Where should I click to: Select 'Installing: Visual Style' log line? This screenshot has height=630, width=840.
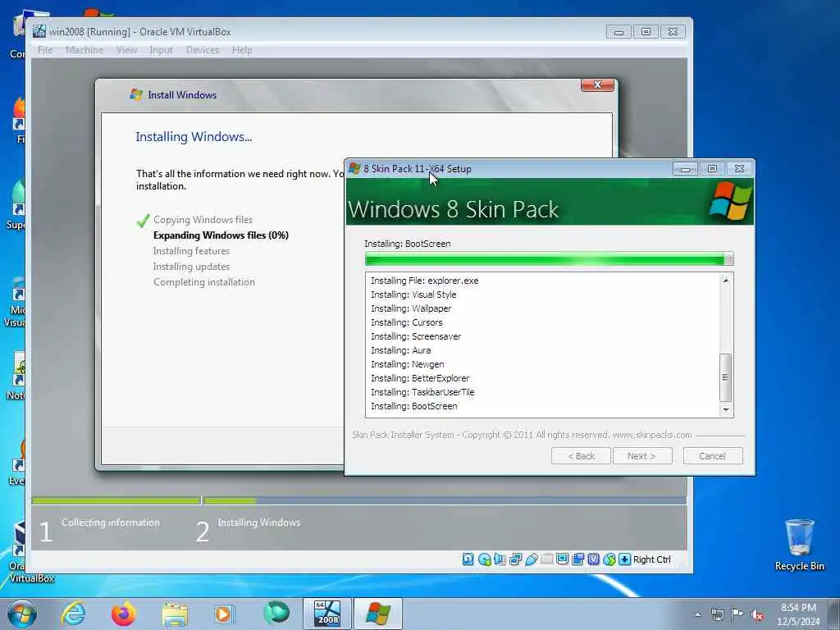click(413, 294)
